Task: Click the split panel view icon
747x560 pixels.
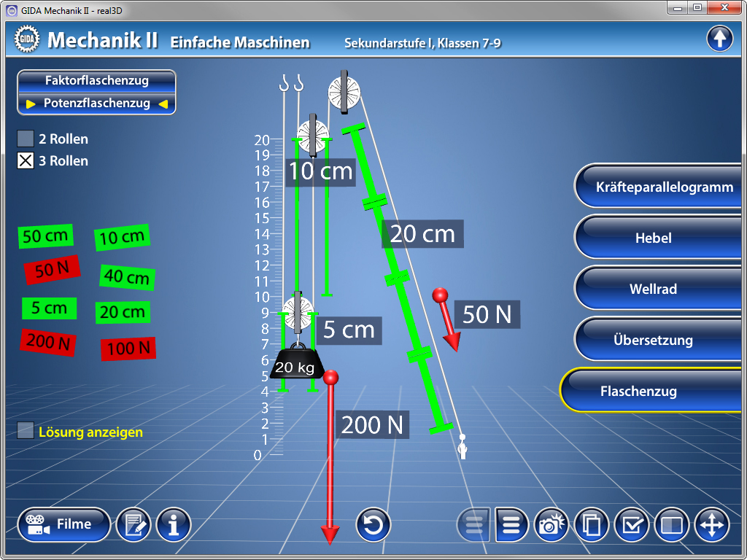Action: point(671,524)
